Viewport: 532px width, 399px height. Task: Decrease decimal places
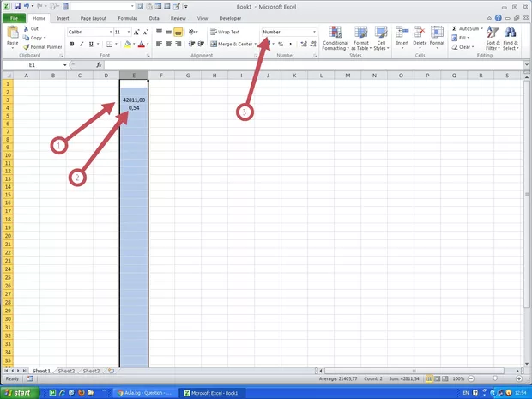pyautogui.click(x=313, y=44)
